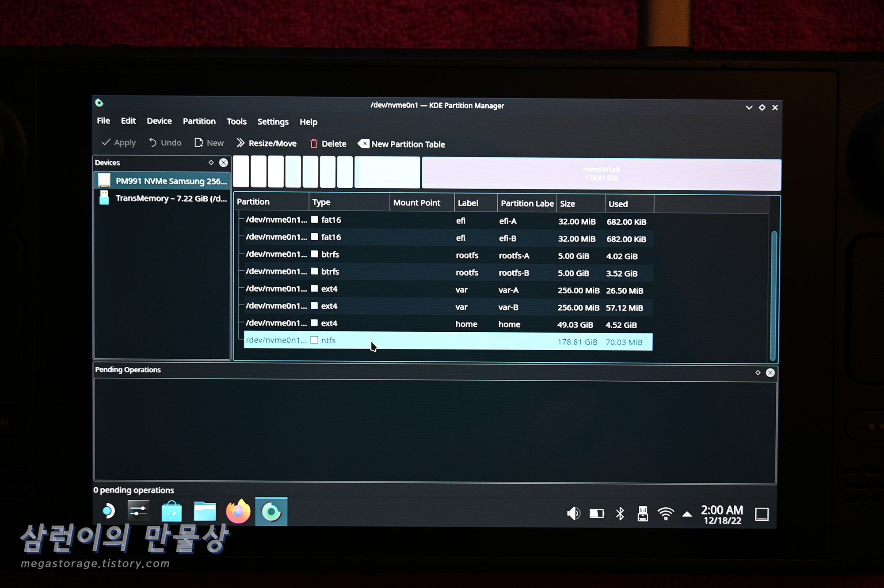
Task: Float the Devices panel with diamond button
Action: point(211,163)
